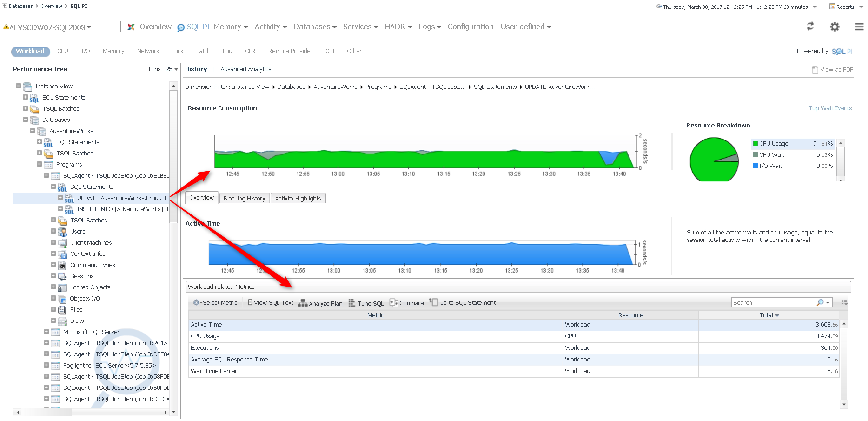868x421 pixels.
Task: Click the Compare icon
Action: click(x=393, y=303)
